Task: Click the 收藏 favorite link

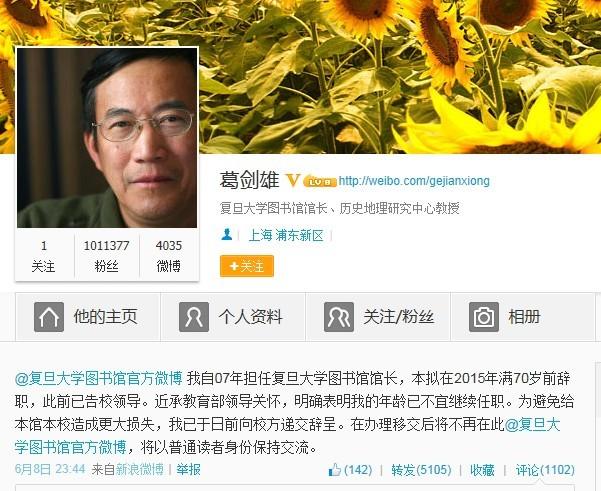Action: coord(482,470)
